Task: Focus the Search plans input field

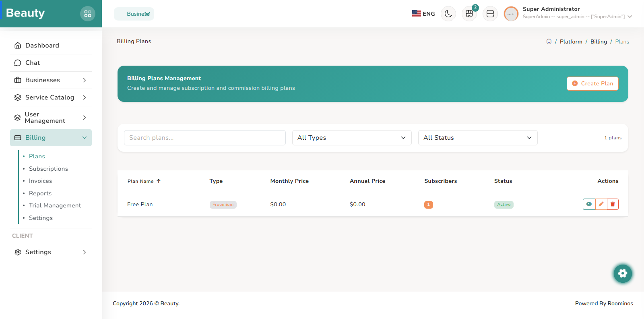Action: (x=205, y=138)
